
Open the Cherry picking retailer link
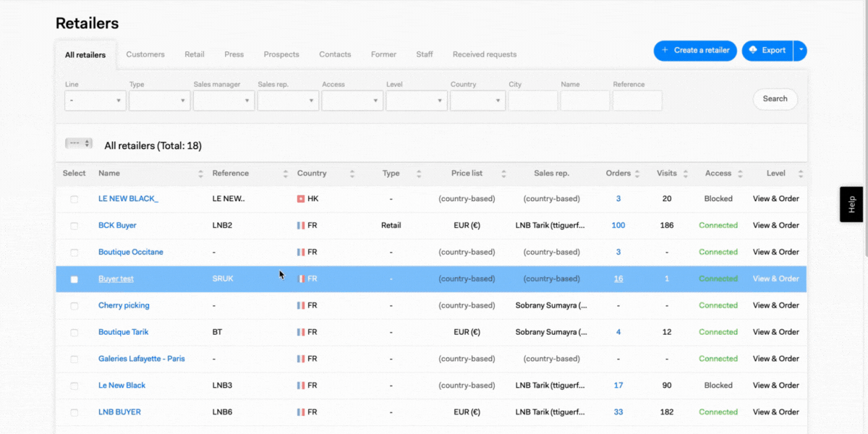(x=124, y=306)
